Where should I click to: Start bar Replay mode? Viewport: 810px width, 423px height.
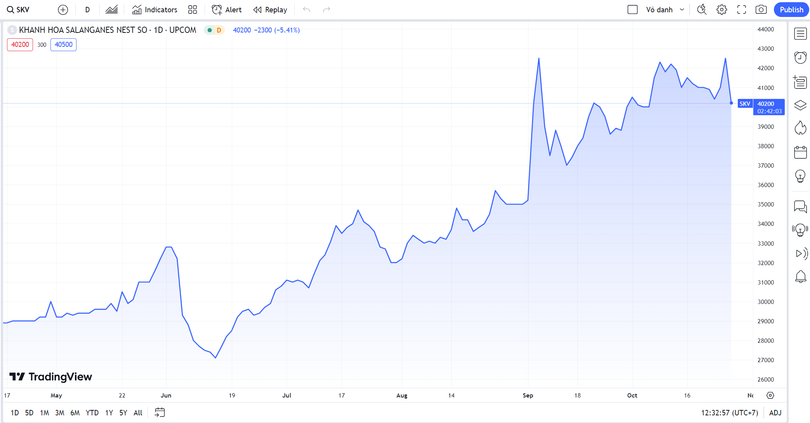[270, 10]
